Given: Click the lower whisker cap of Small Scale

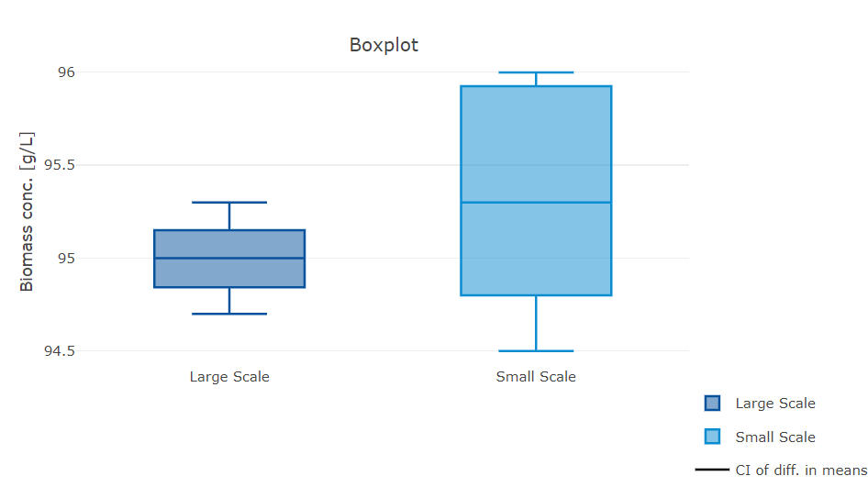Looking at the screenshot, I should [x=536, y=351].
